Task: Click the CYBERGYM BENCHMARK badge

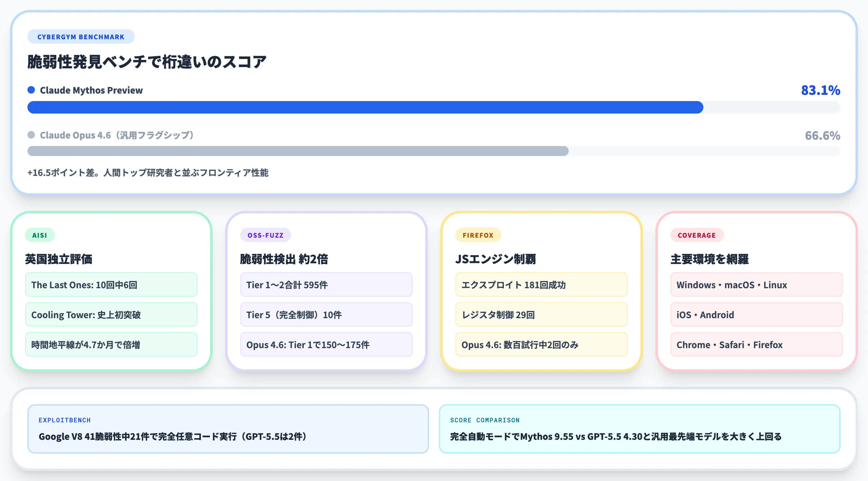Action: [81, 37]
